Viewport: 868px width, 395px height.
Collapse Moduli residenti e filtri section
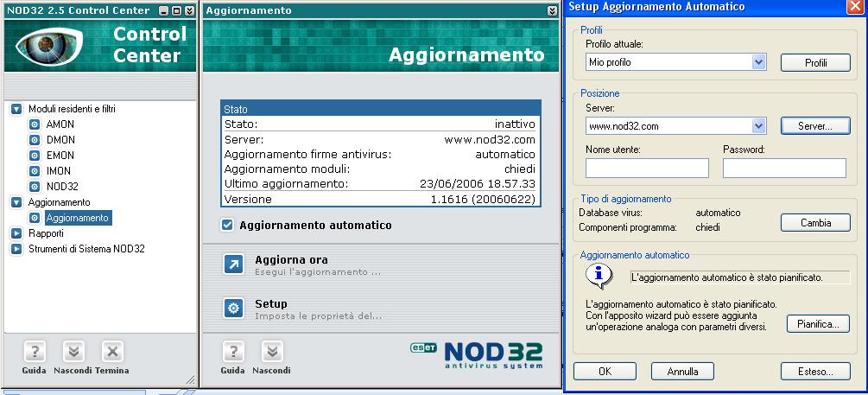click(x=16, y=109)
